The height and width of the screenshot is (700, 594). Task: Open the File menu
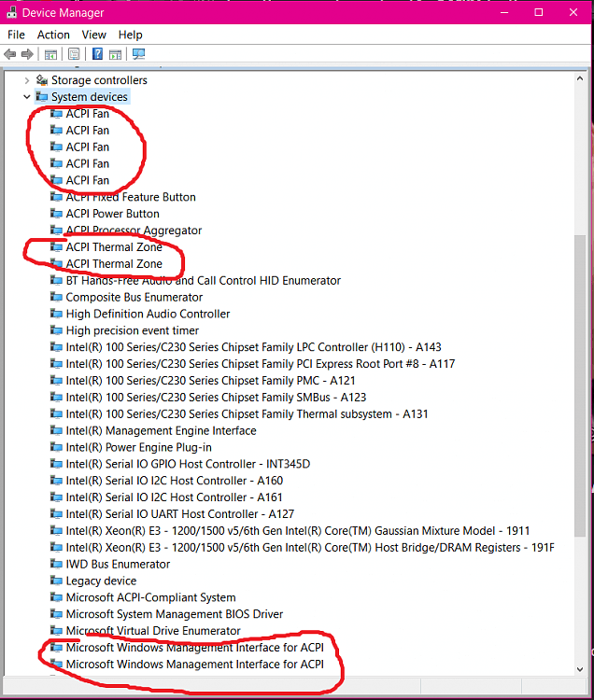[x=16, y=35]
